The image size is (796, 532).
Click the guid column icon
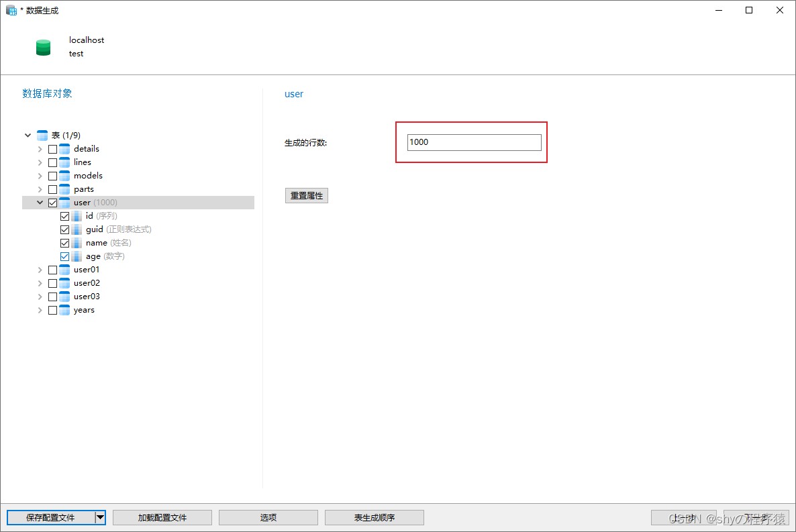click(77, 229)
